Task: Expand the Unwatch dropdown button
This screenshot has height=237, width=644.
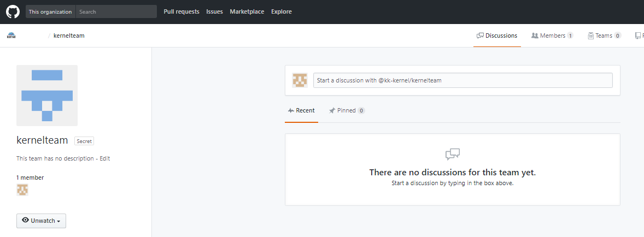Action: (42, 221)
